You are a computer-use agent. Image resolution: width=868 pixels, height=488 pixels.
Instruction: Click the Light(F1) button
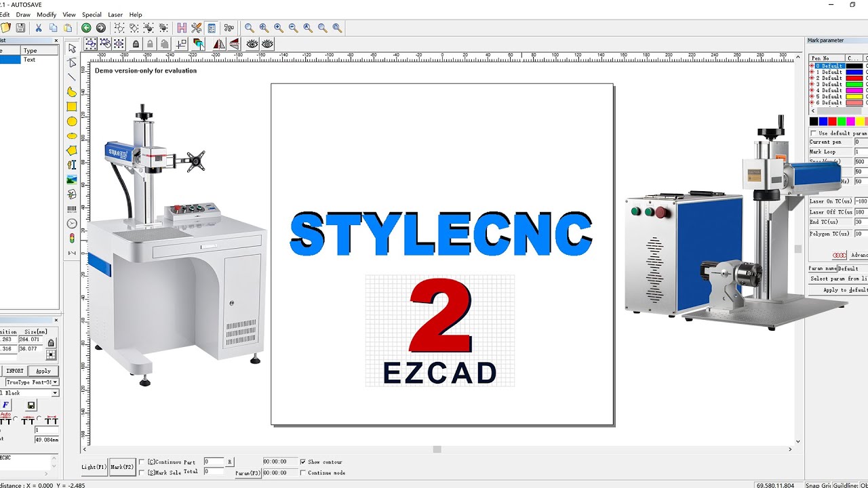point(94,467)
